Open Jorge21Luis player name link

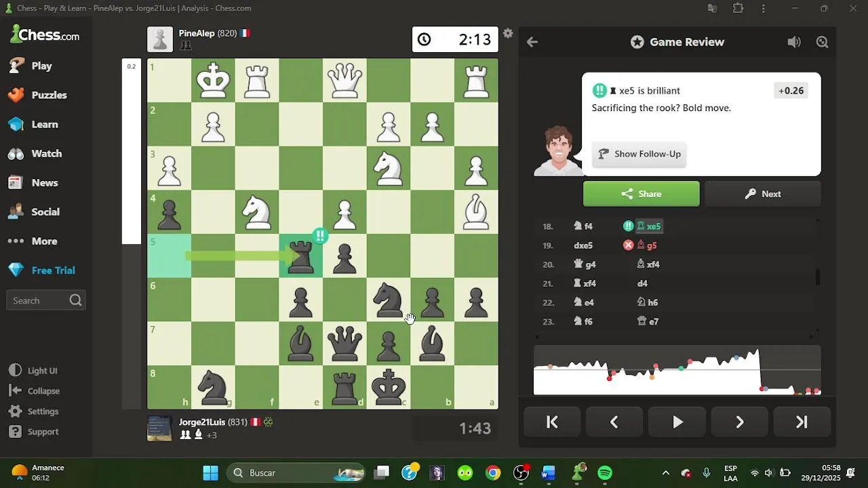click(202, 422)
